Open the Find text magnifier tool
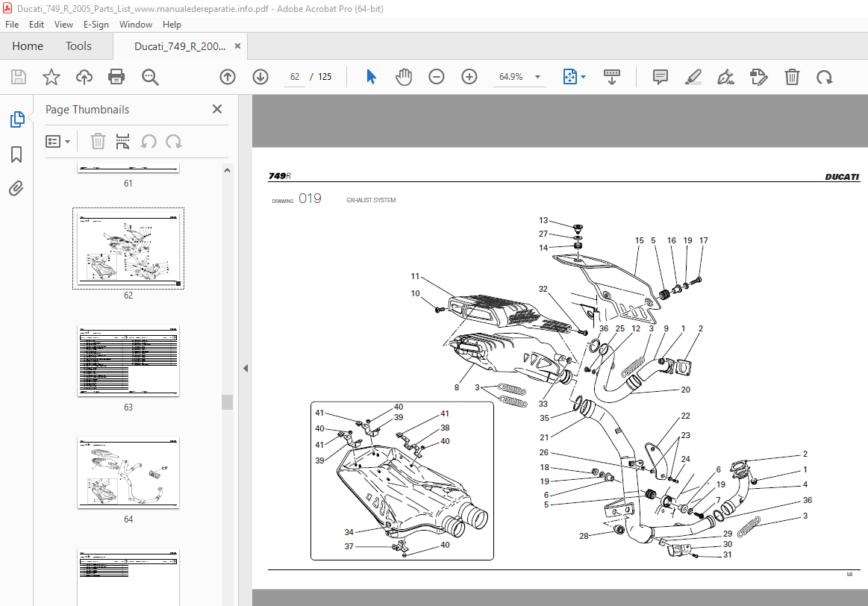This screenshot has height=606, width=868. click(150, 77)
